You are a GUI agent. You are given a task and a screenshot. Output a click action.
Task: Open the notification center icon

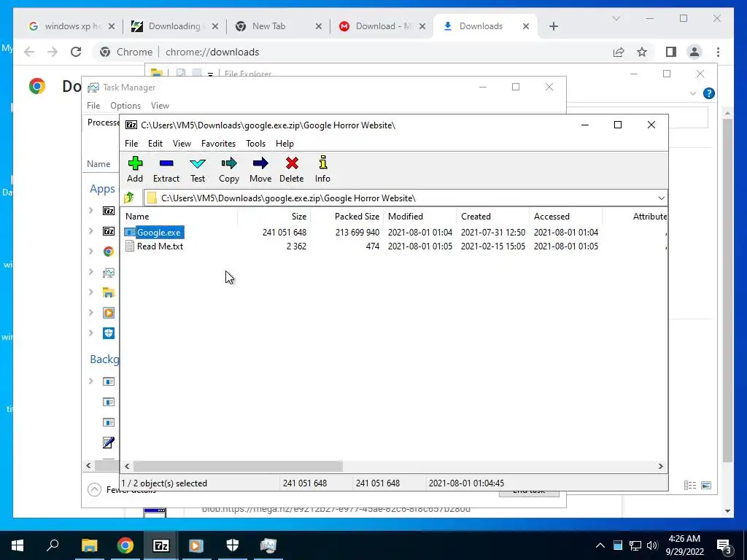pyautogui.click(x=724, y=546)
